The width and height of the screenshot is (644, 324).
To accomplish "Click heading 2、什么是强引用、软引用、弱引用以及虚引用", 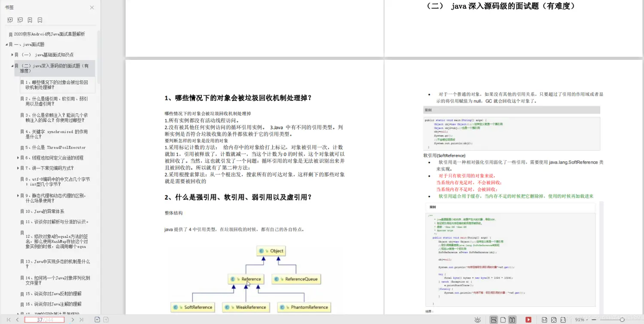I will coord(238,197).
